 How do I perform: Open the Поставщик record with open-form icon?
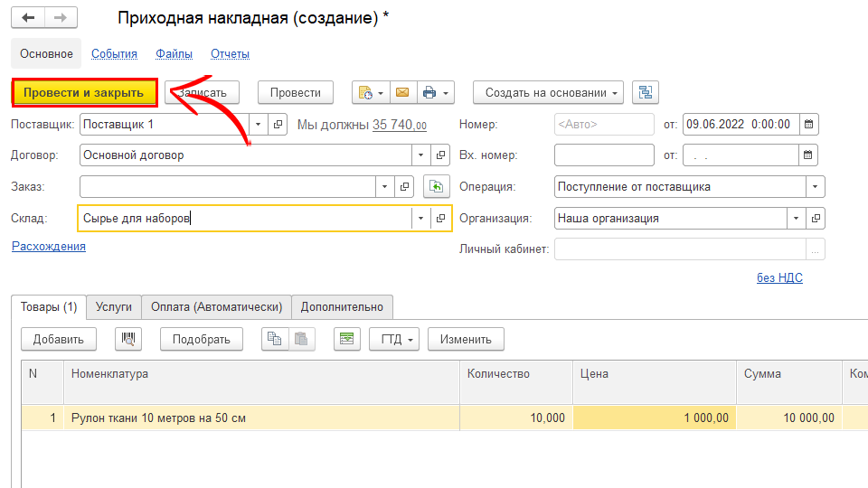[278, 124]
